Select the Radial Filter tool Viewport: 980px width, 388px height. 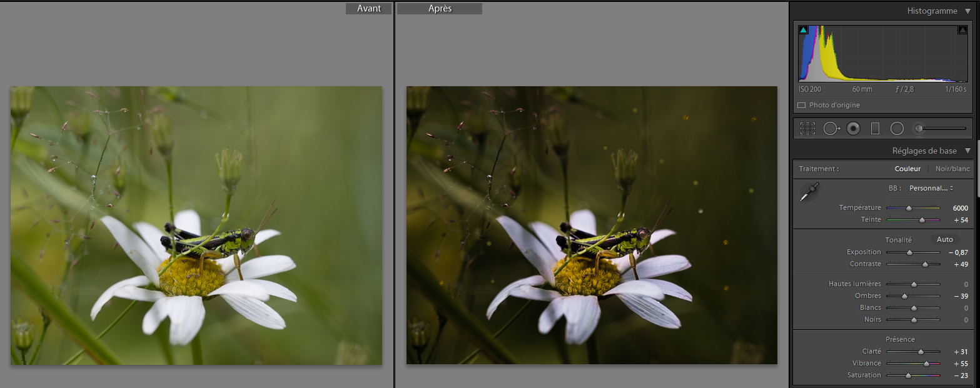[897, 129]
